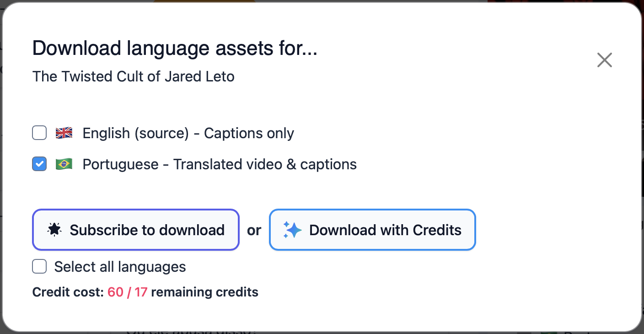
Task: Tick the Select all languages checkbox
Action: (39, 267)
